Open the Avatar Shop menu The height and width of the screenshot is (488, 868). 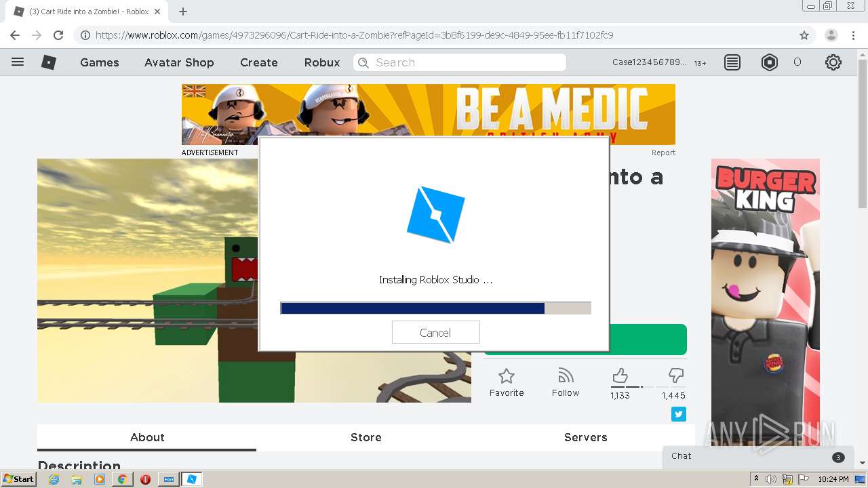[179, 62]
